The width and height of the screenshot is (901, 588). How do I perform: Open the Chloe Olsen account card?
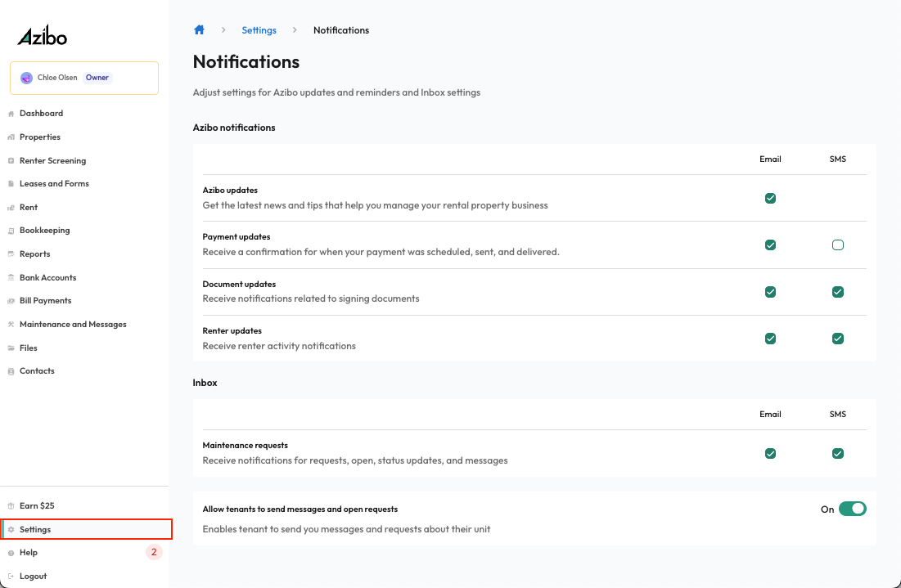pos(84,78)
